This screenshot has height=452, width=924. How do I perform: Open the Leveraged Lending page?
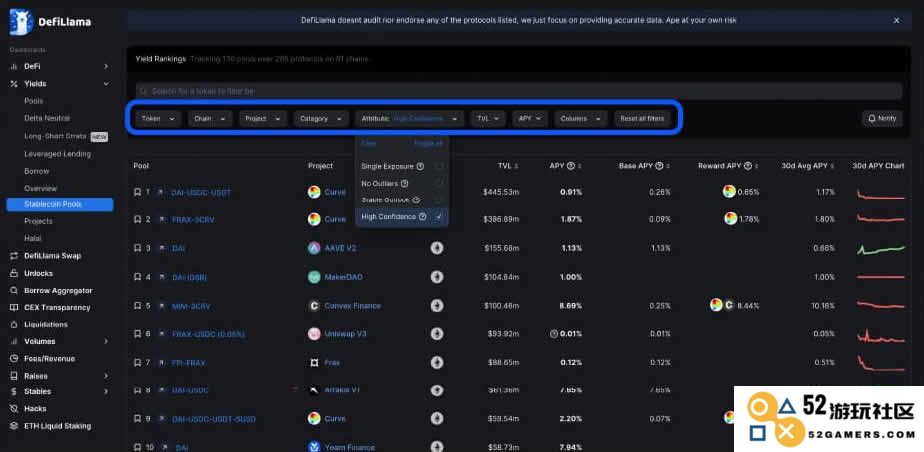(57, 154)
